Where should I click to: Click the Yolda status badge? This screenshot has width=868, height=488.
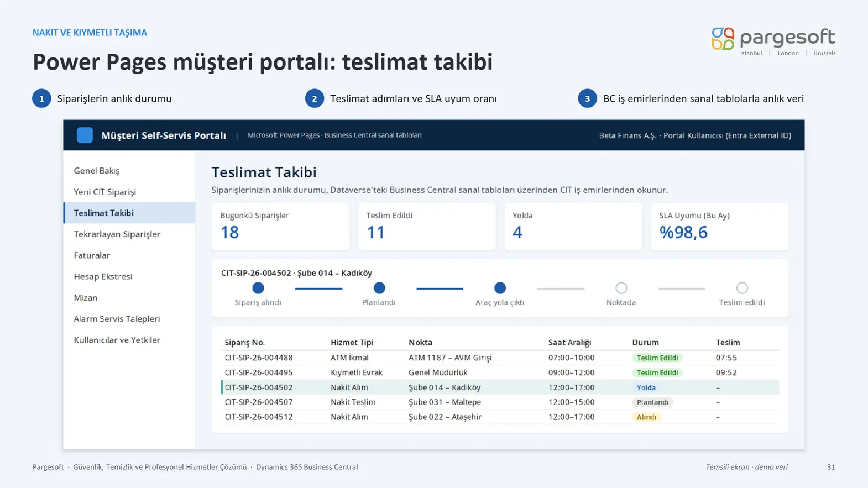pyautogui.click(x=646, y=387)
